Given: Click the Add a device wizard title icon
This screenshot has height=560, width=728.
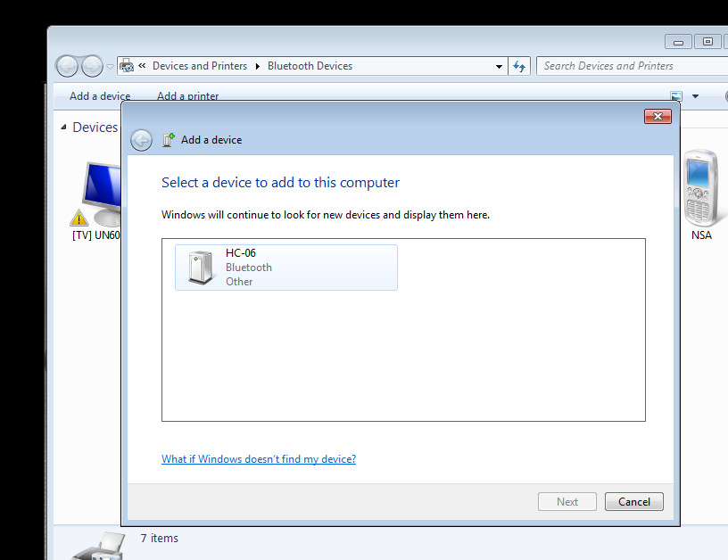Looking at the screenshot, I should click(169, 140).
